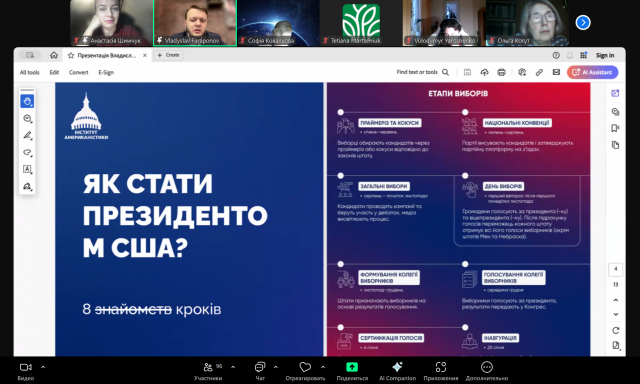The image size is (640, 384).
Task: Share the document with others icon
Action: tap(522, 72)
